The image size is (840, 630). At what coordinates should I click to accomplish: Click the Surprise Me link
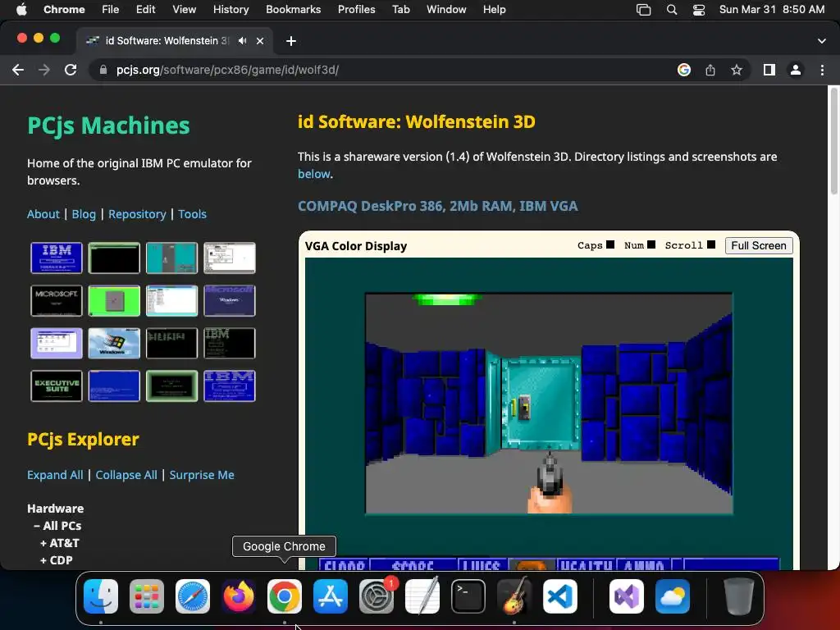202,475
